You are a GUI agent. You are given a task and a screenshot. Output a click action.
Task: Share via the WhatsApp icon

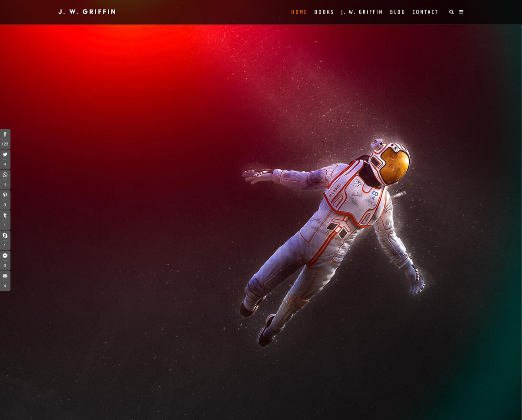click(x=5, y=175)
